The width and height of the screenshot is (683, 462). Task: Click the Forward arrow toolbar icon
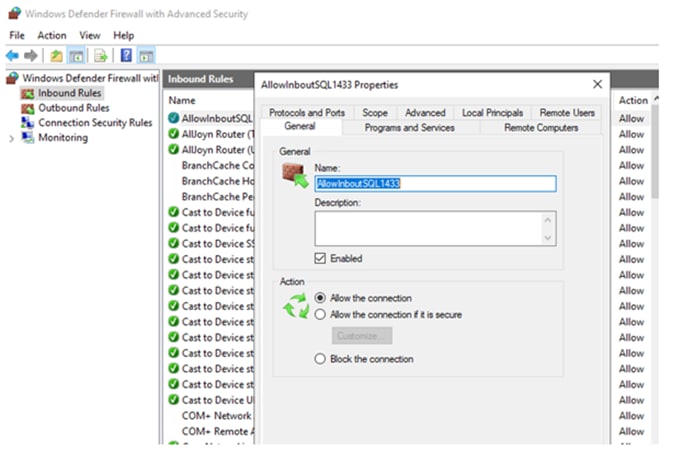pyautogui.click(x=31, y=56)
